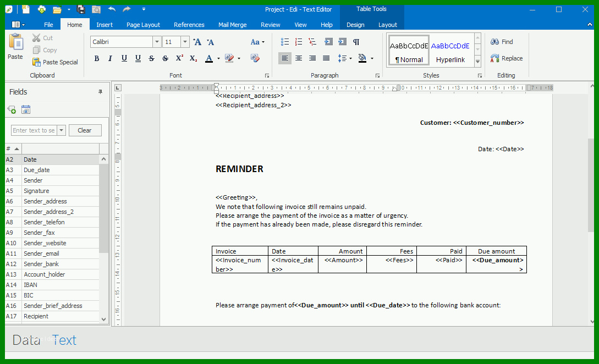Click Clear Formatting icon

pos(255,58)
